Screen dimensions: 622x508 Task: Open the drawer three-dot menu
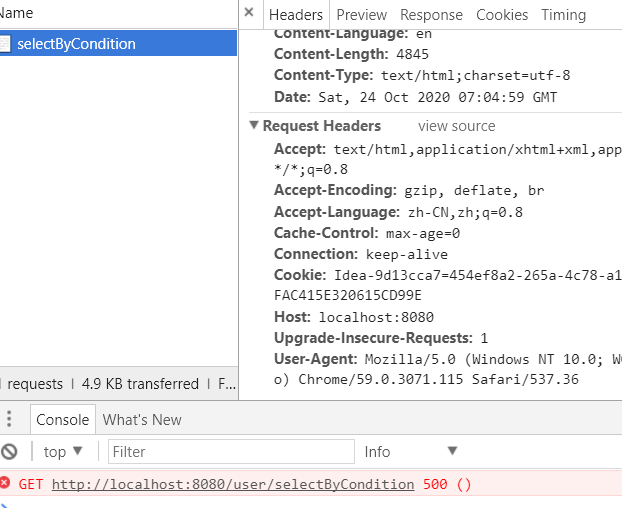click(x=10, y=420)
